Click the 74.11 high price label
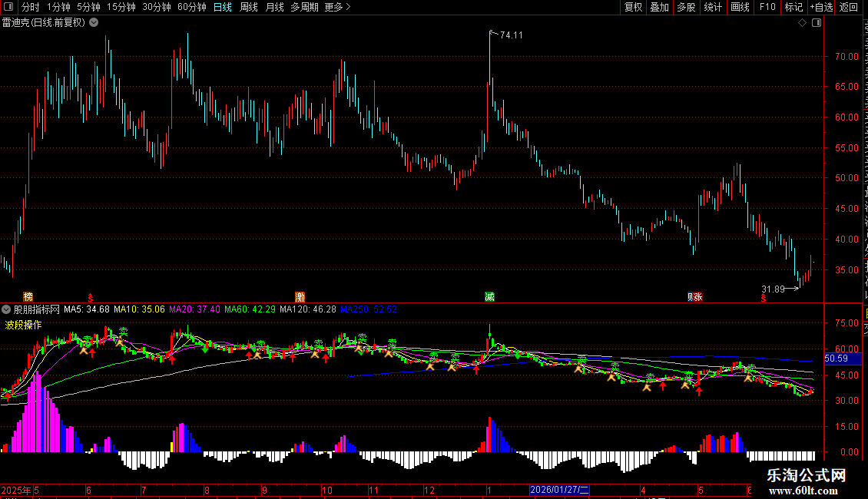Screen dimensions: 868x499 [511, 35]
